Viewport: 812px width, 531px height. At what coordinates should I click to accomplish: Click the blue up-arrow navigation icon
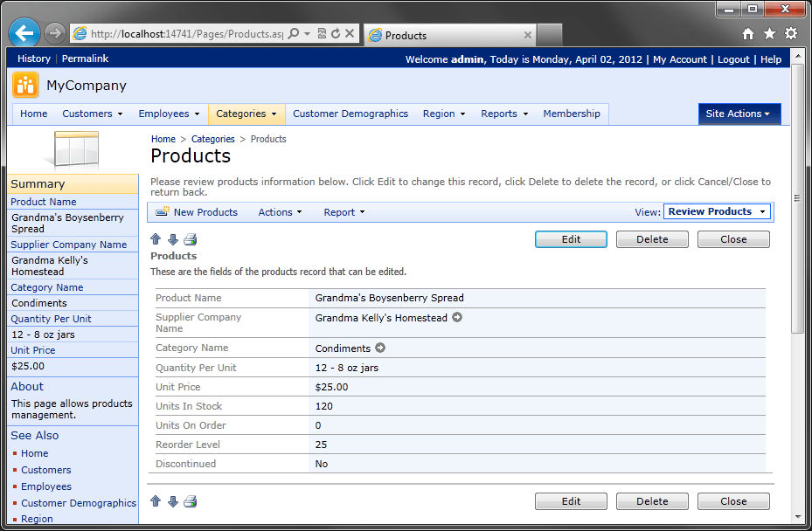[x=156, y=238]
